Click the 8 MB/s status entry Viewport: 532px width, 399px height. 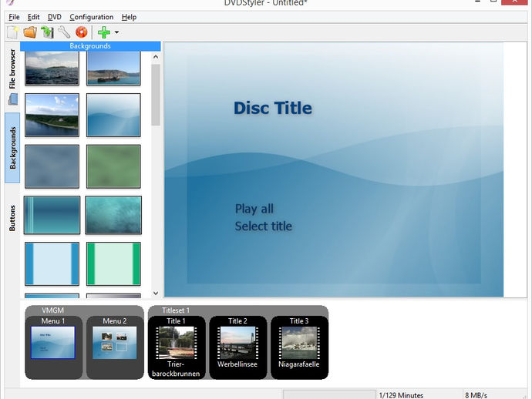coord(476,395)
